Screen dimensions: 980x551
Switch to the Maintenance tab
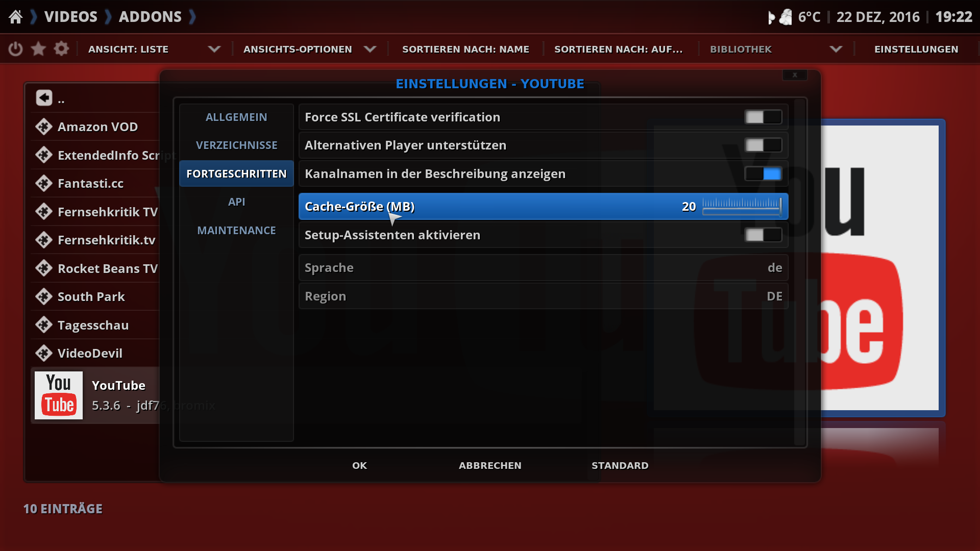(236, 231)
